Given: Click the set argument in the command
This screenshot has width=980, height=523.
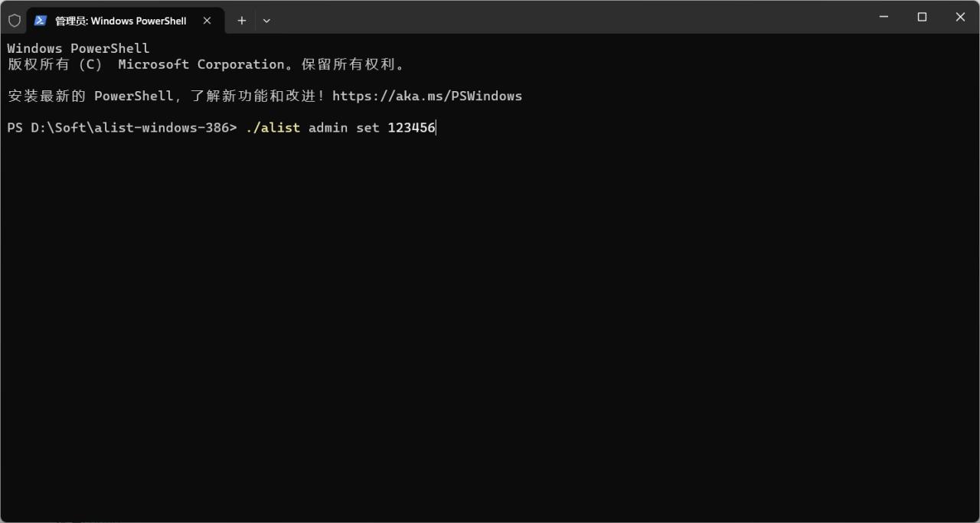Looking at the screenshot, I should (x=367, y=128).
